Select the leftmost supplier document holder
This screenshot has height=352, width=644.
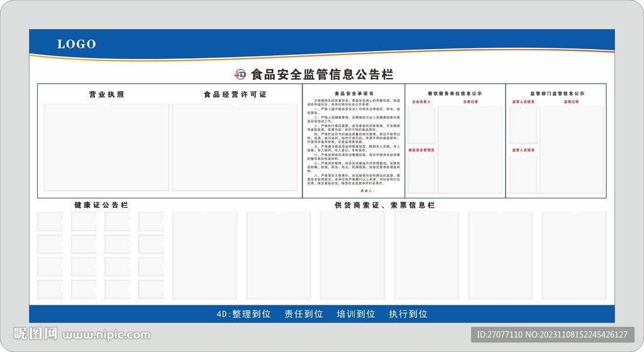pos(204,255)
